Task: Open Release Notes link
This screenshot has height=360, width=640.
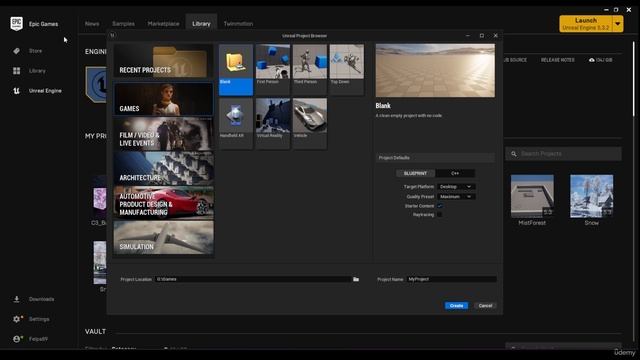Action: coord(558,60)
